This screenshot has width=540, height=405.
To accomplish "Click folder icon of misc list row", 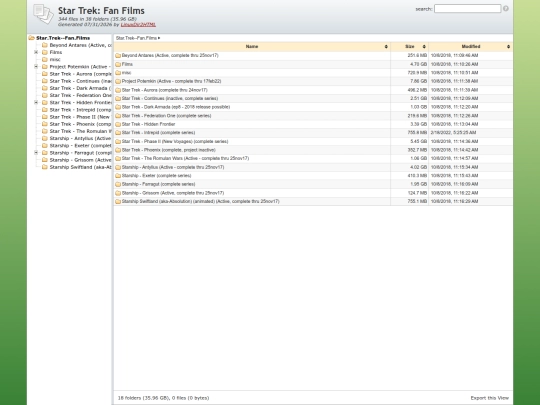I will tap(118, 73).
